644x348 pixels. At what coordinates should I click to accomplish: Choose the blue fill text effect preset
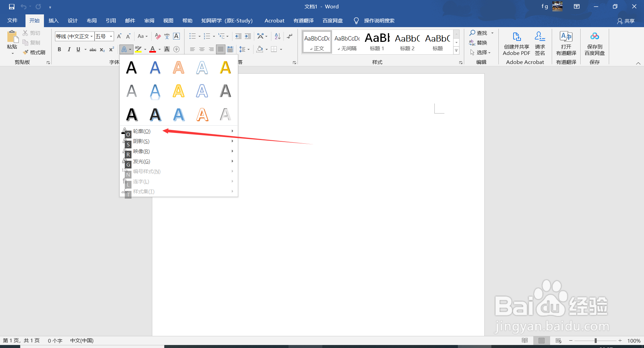[155, 67]
